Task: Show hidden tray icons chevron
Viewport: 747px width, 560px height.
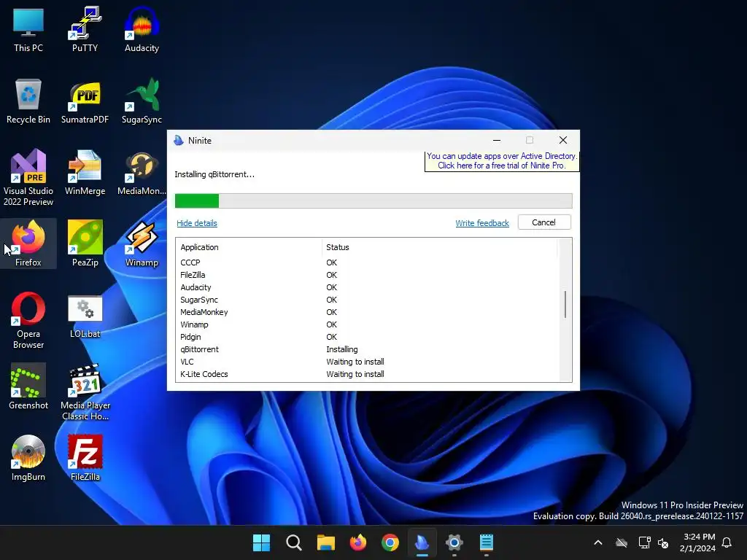Action: point(598,542)
